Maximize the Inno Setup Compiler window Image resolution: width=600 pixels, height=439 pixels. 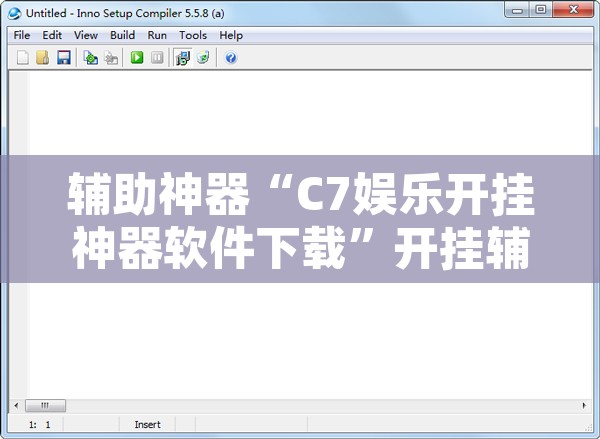pyautogui.click(x=540, y=10)
